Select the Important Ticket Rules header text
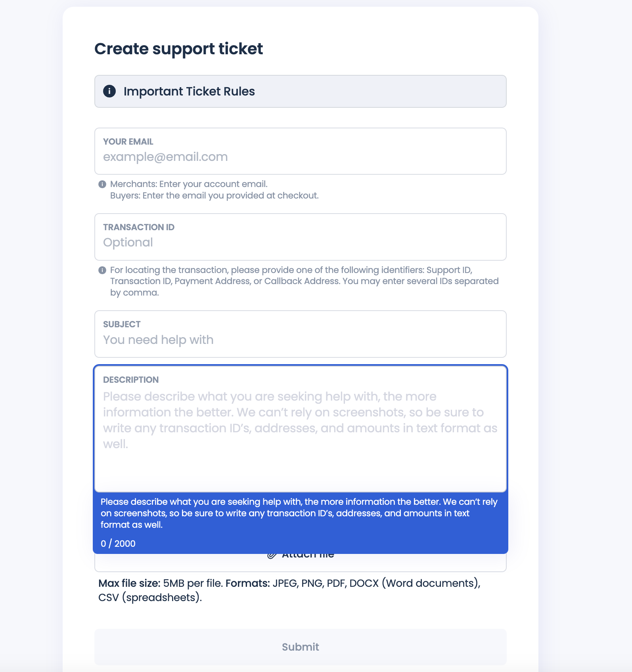The width and height of the screenshot is (632, 672). (x=190, y=91)
